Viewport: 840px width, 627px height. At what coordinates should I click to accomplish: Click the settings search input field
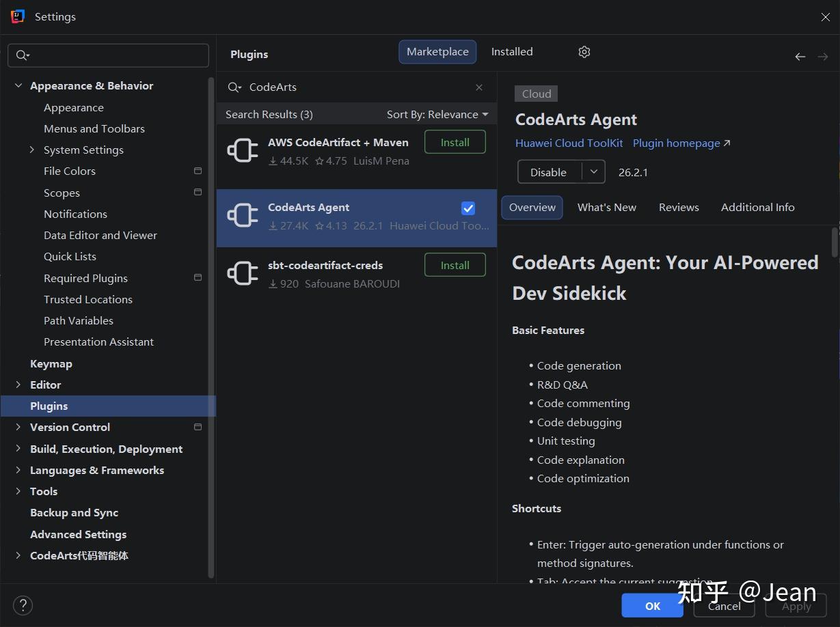pos(108,55)
